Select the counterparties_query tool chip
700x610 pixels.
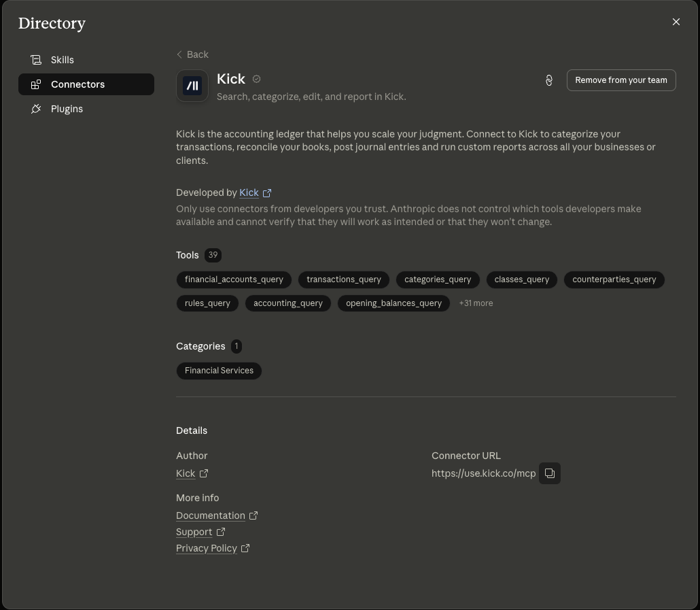614,279
